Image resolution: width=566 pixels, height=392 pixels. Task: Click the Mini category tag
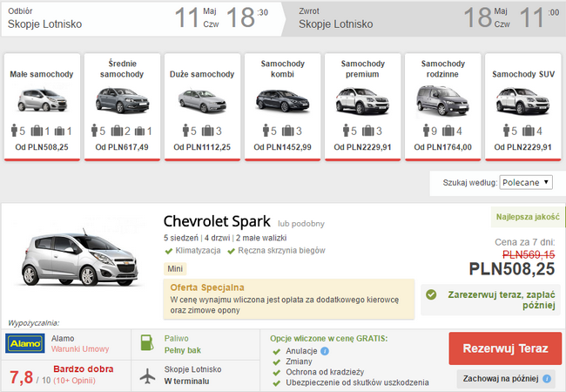175,269
